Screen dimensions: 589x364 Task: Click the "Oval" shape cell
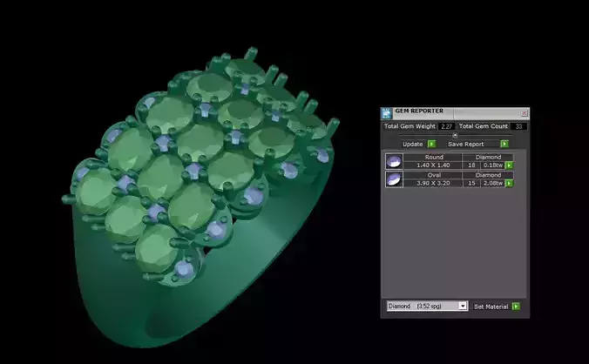tap(434, 175)
